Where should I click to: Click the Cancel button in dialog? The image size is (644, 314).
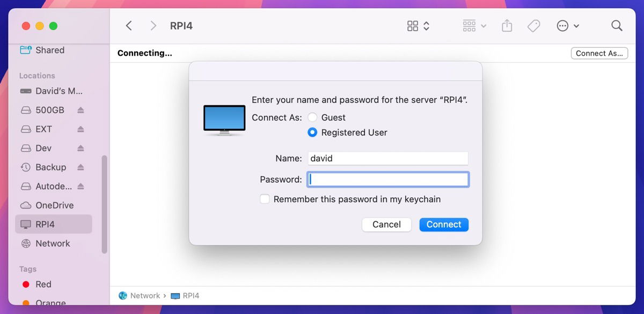coord(386,225)
